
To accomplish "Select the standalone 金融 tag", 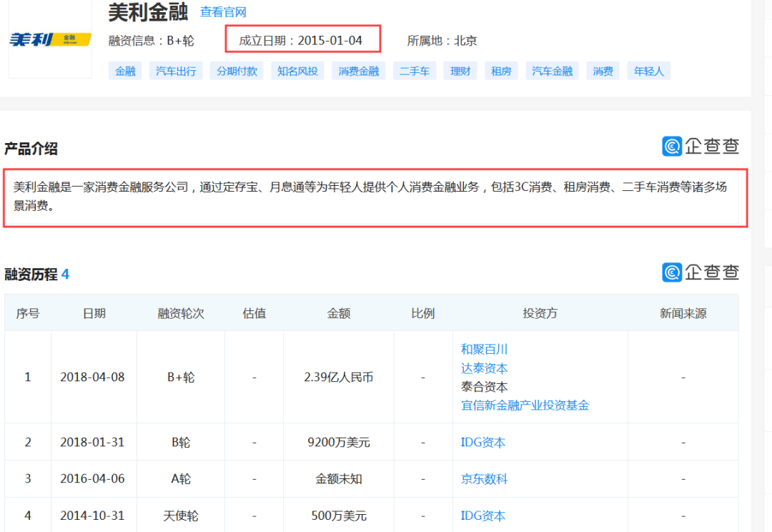I will click(125, 71).
